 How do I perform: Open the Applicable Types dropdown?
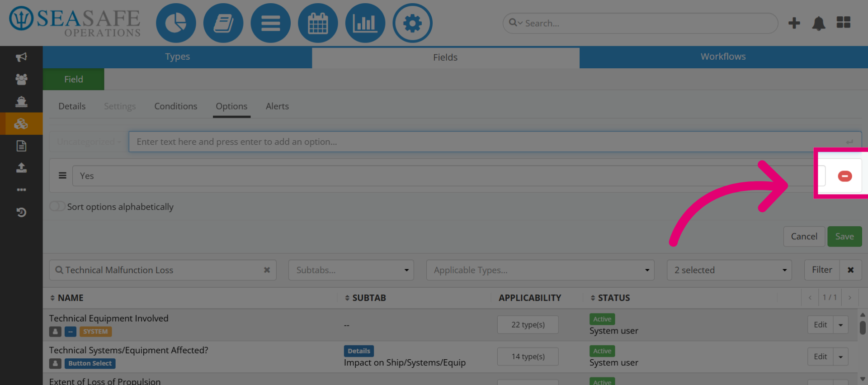click(x=540, y=270)
